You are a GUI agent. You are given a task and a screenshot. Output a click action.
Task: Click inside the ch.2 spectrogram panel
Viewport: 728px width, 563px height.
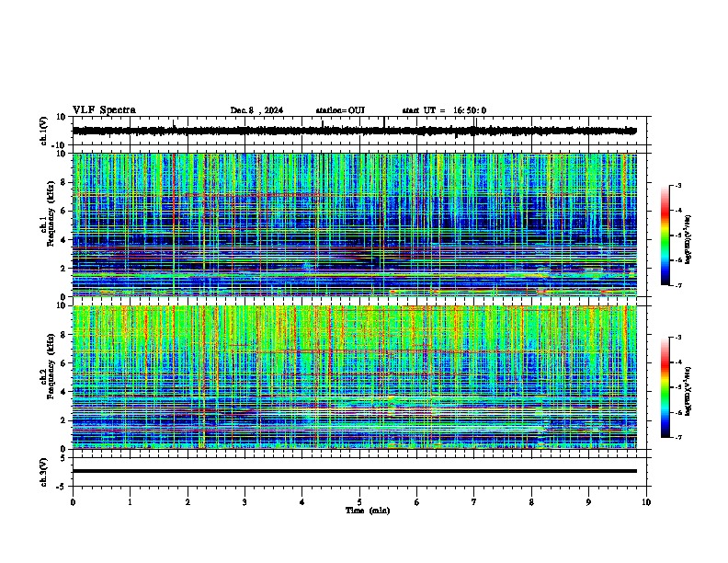coord(355,377)
